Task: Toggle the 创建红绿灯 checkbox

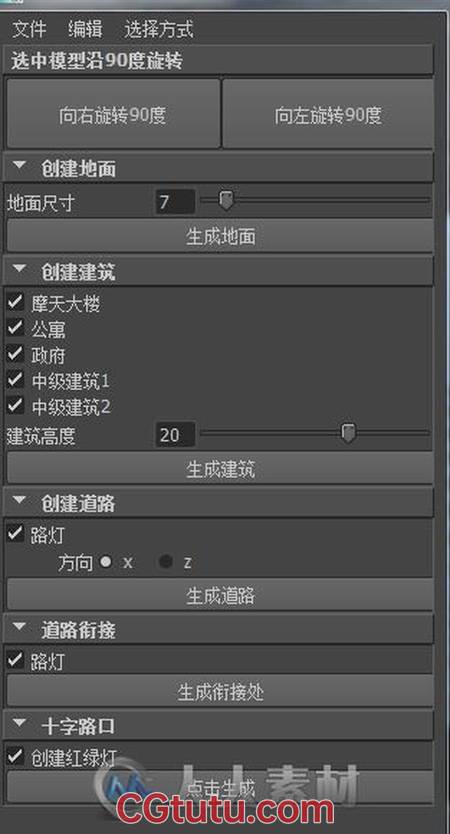Action: point(15,756)
